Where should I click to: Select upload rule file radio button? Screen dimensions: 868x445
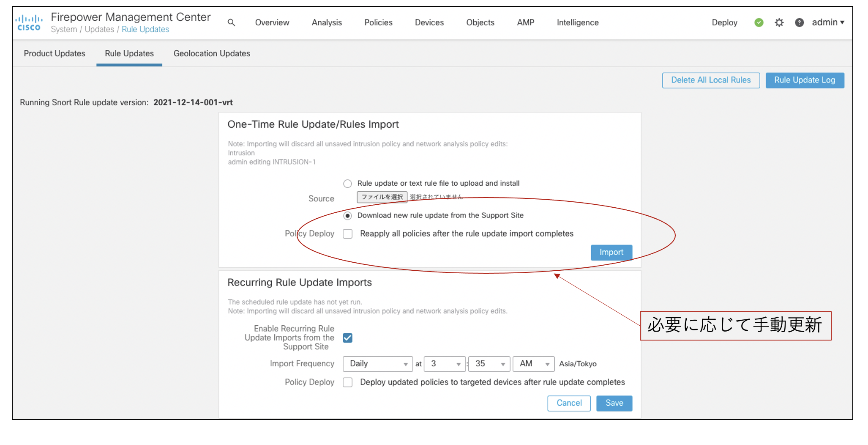tap(347, 184)
